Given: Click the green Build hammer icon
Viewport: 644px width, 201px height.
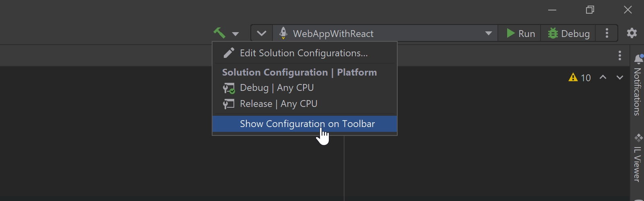Looking at the screenshot, I should 219,33.
